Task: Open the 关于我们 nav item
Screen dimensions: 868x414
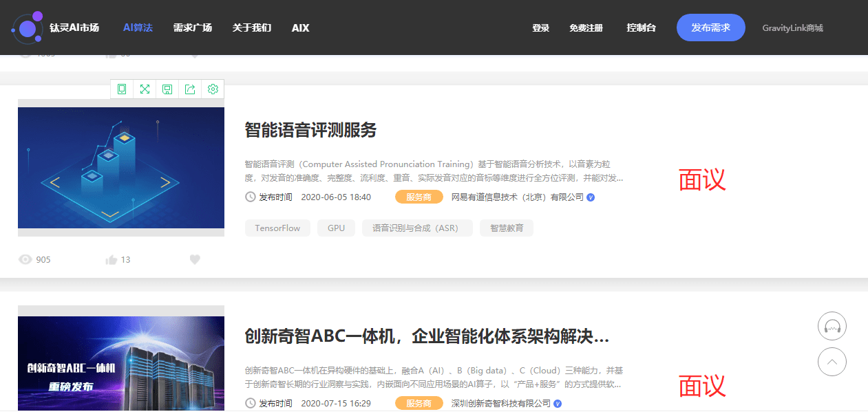Action: pyautogui.click(x=252, y=28)
